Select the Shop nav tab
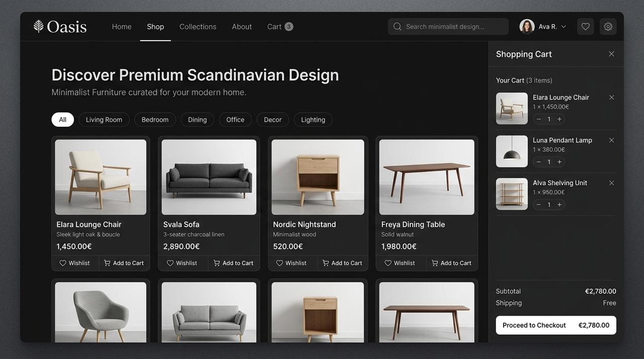644x359 pixels. 155,27
